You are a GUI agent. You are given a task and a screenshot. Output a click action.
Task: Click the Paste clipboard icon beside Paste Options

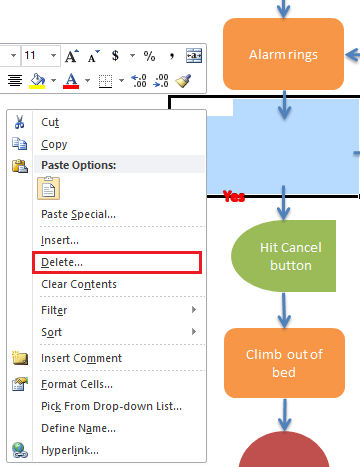20,166
